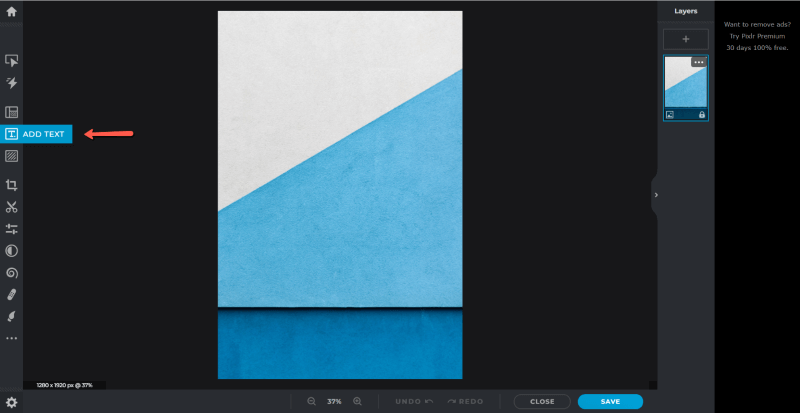This screenshot has width=800, height=413.
Task: Open the Liquify spiral tool
Action: tap(11, 273)
